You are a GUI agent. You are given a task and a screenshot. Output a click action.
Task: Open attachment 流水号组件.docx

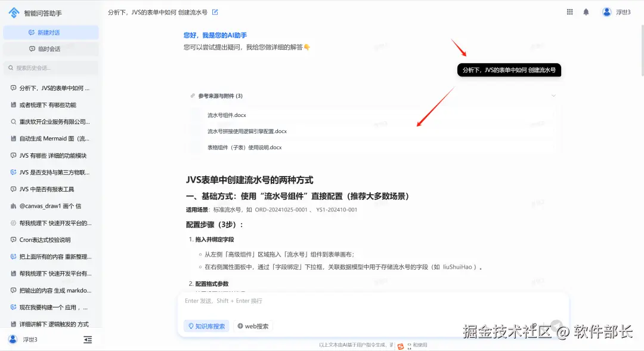227,115
